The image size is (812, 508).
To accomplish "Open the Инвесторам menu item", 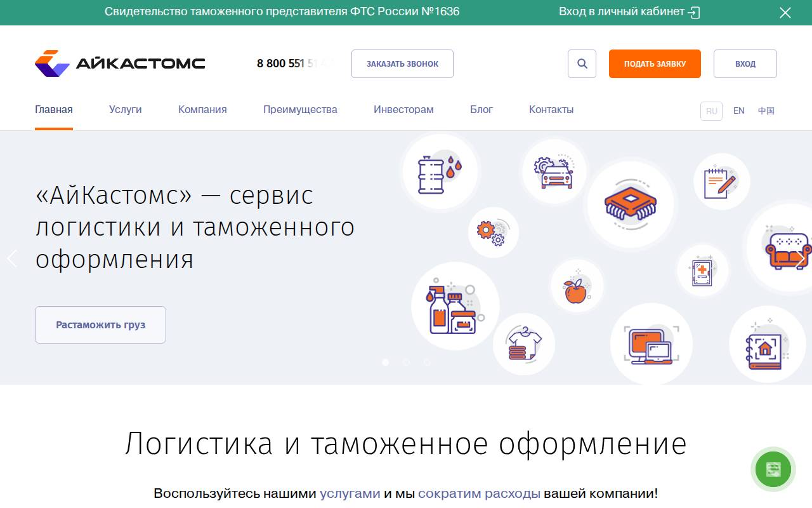I will pyautogui.click(x=403, y=109).
